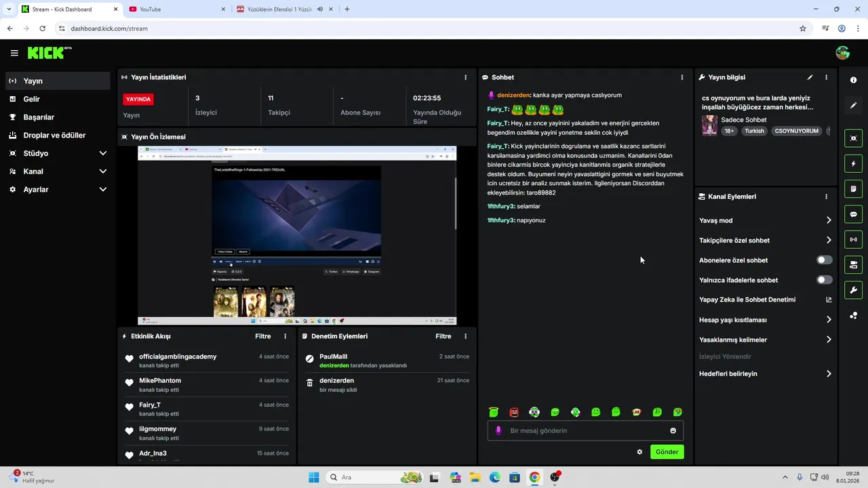The width and height of the screenshot is (868, 488).
Task: Edit stream info with the Yayın bilgisi pencil
Action: [810, 77]
